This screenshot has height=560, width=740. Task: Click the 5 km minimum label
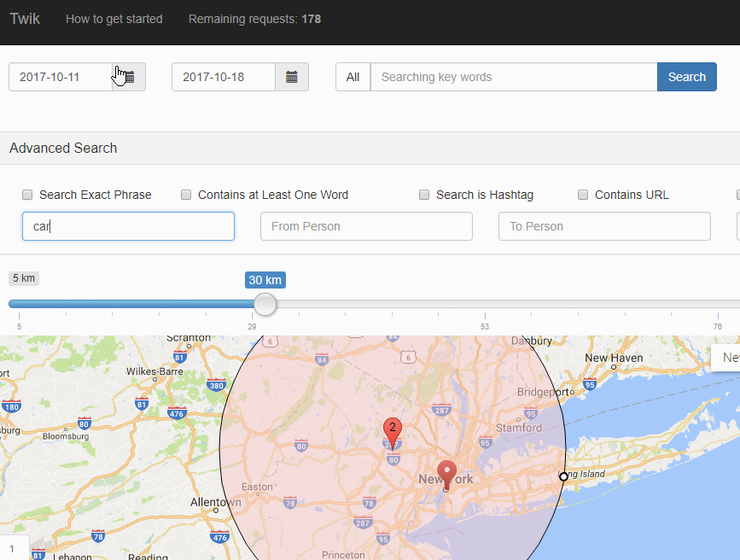24,278
